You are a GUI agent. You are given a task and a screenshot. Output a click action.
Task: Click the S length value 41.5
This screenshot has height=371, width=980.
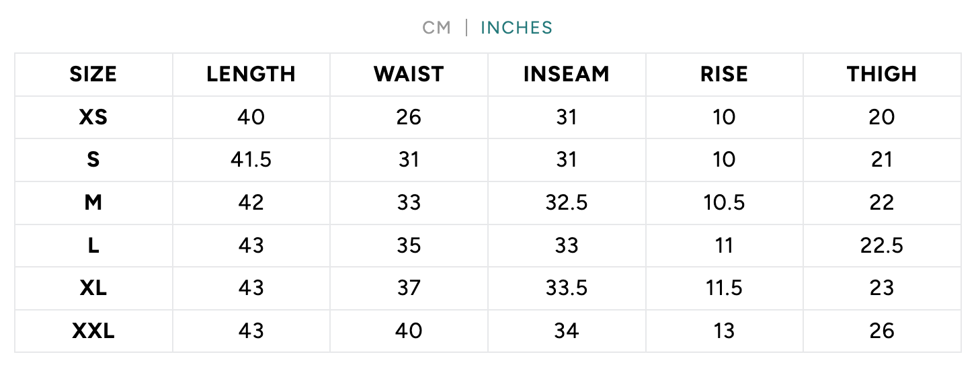[251, 160]
